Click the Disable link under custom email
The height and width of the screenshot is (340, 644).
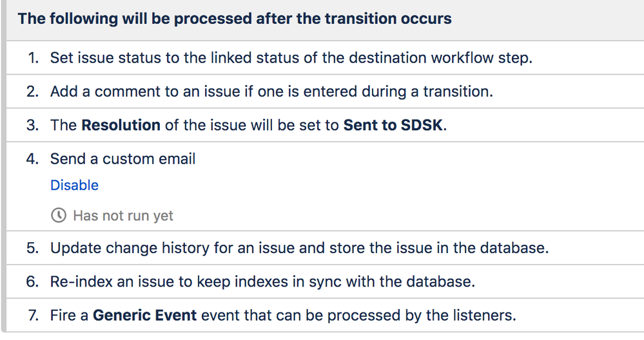coord(74,185)
